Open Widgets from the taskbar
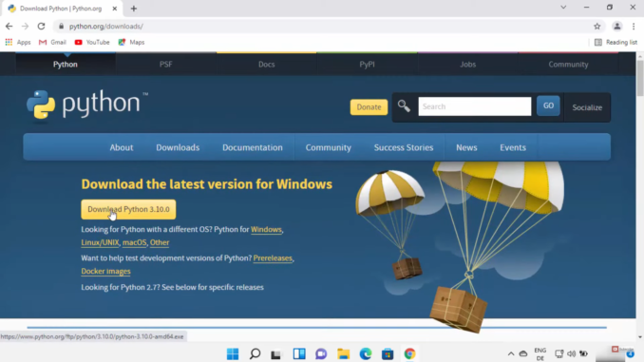Screen dimensions: 644x362 (x=299, y=353)
